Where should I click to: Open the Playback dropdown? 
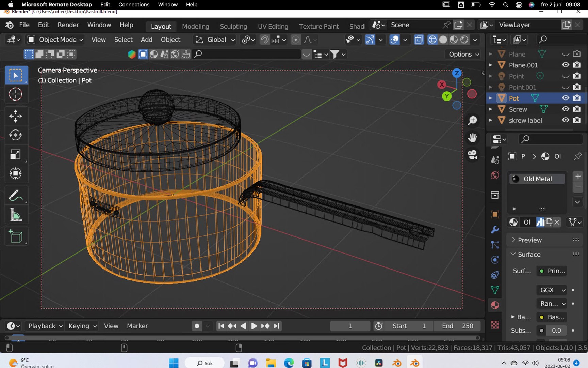[x=45, y=326]
